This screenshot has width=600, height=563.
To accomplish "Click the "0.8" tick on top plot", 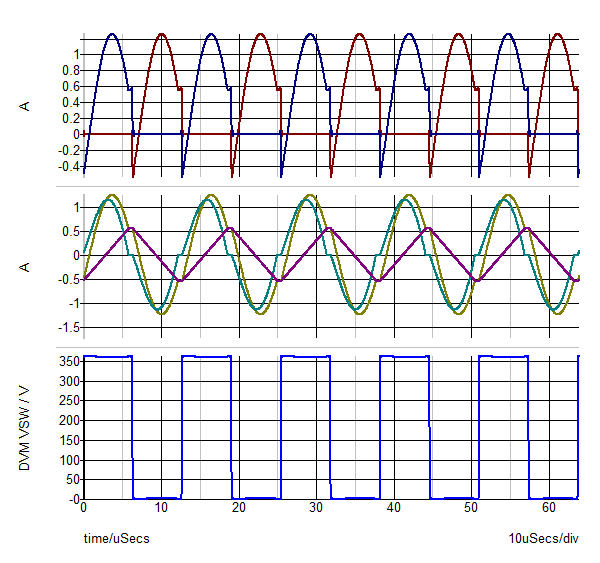I will click(71, 70).
